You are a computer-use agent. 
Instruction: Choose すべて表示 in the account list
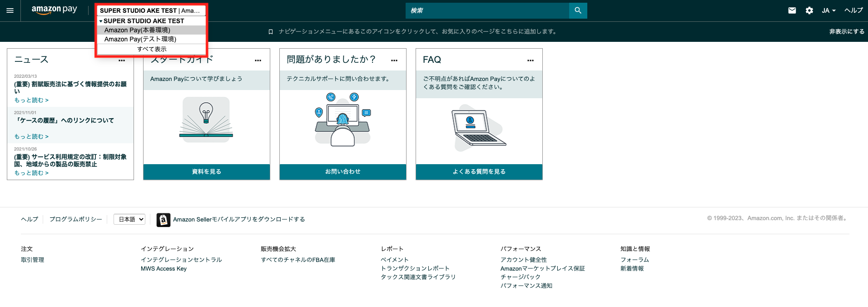click(152, 49)
